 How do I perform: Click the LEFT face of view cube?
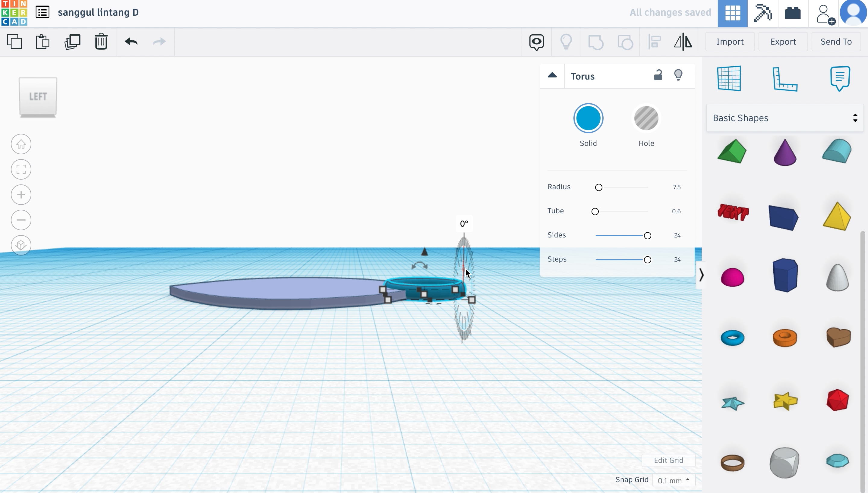coord(38,96)
